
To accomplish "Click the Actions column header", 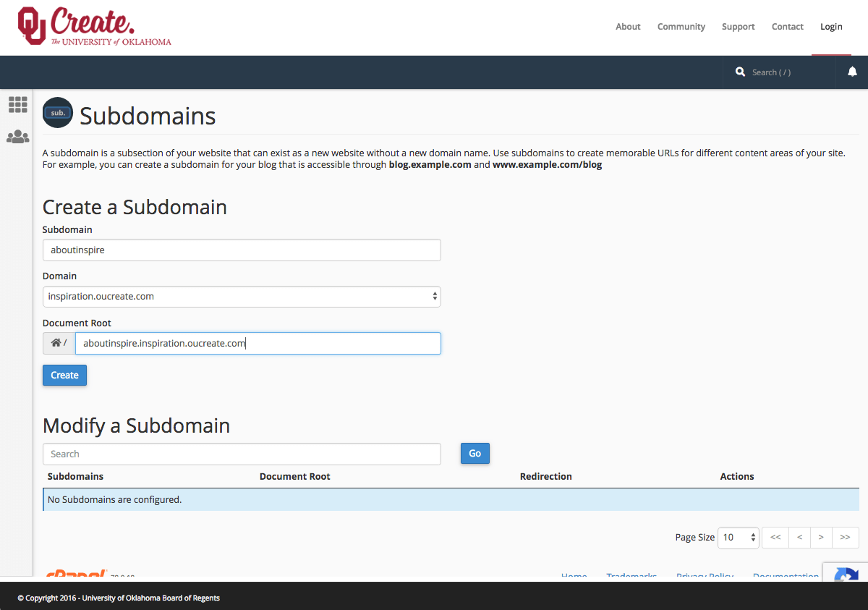I will pyautogui.click(x=737, y=476).
